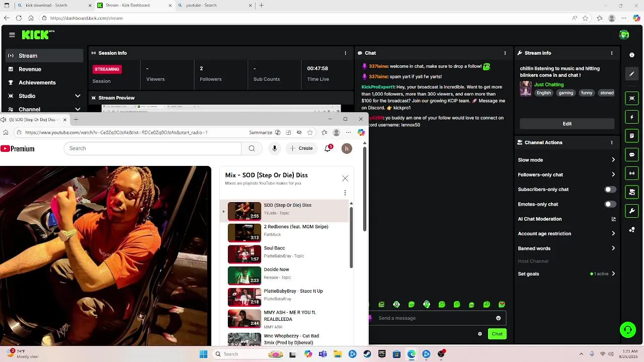Click the KICK logo
The image size is (644, 362).
37,35
